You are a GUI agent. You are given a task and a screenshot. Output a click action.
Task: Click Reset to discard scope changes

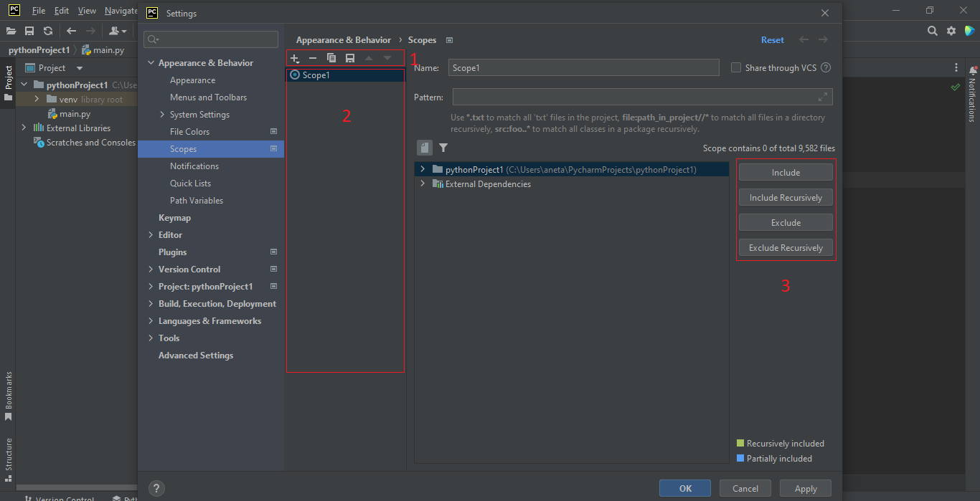(x=773, y=39)
